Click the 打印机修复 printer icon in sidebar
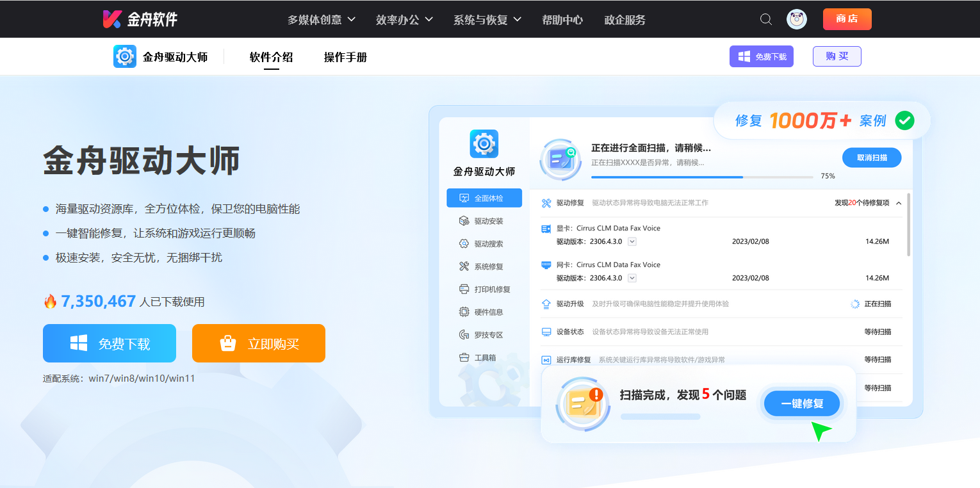The height and width of the screenshot is (488, 980). pyautogui.click(x=464, y=289)
